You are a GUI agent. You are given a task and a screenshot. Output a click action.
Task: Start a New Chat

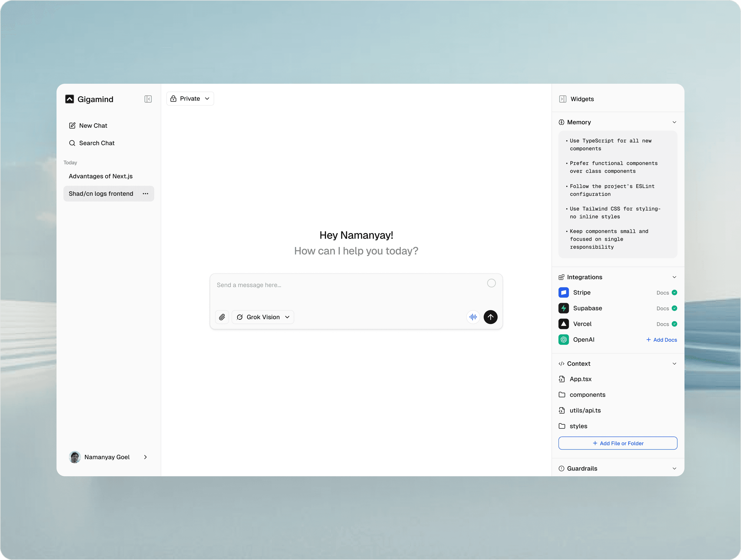[x=93, y=126]
